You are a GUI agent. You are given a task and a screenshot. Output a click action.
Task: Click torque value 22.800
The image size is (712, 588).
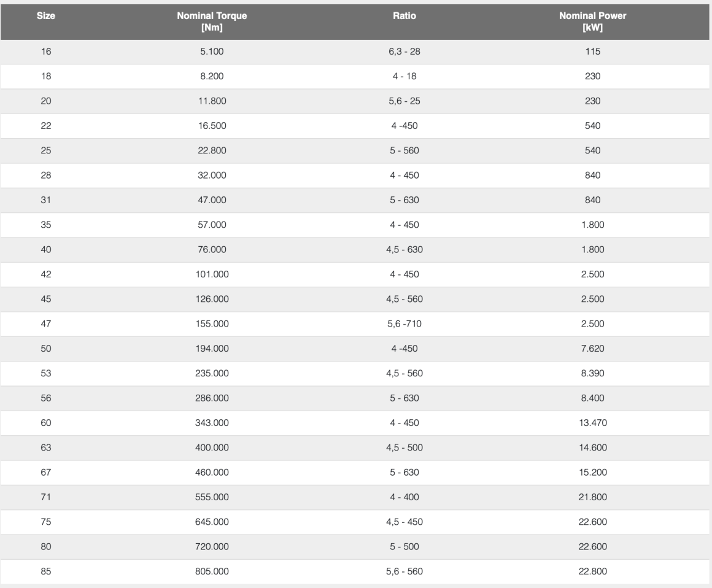coord(212,151)
